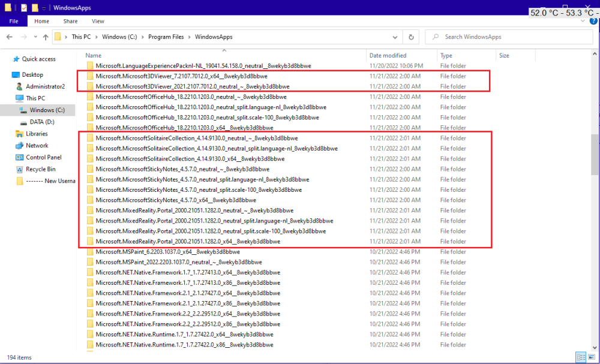Open the Help question mark icon
This screenshot has height=364, width=600.
click(593, 21)
